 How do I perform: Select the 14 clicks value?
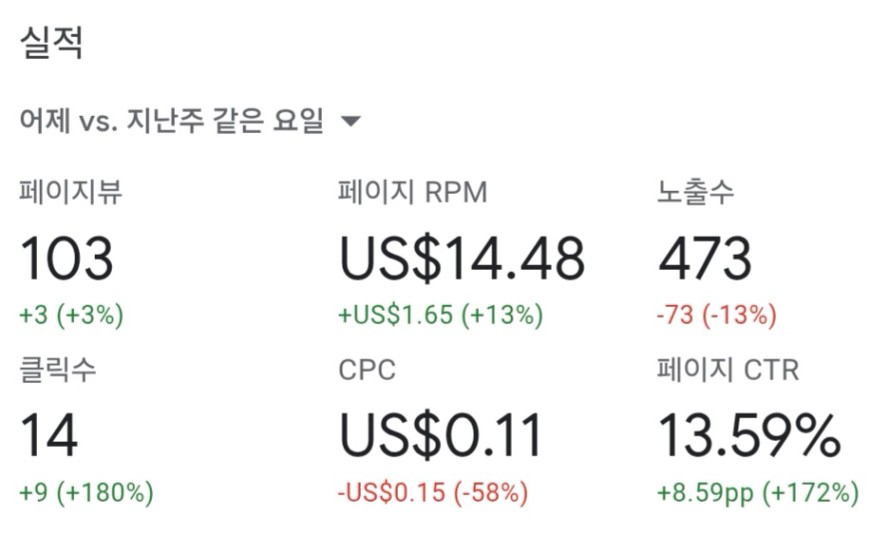[49, 435]
